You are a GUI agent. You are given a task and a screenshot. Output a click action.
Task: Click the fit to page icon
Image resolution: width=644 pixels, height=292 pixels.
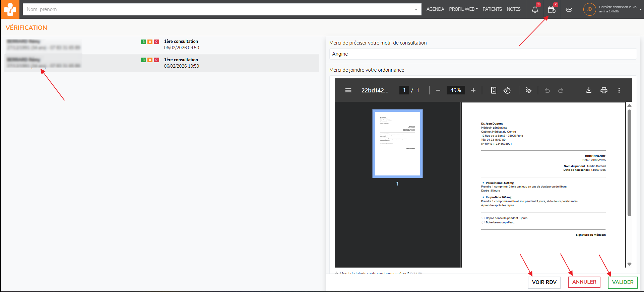pyautogui.click(x=494, y=90)
